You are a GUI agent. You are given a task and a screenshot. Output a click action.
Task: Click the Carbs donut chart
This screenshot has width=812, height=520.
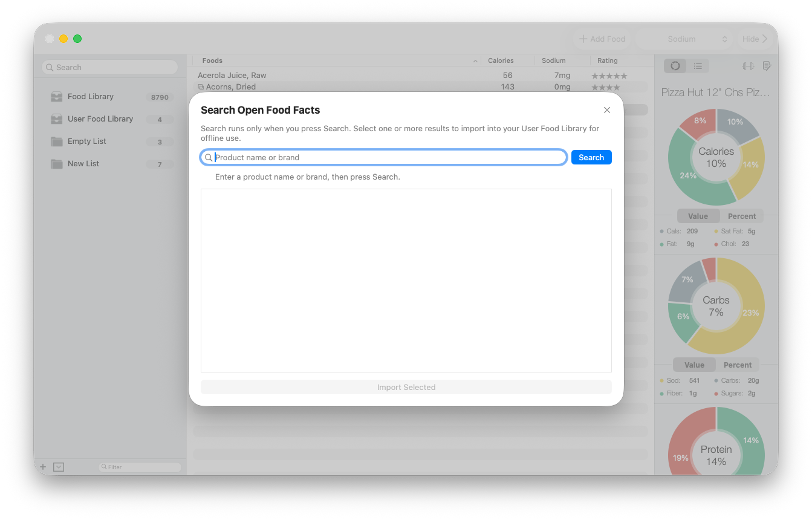[716, 306]
